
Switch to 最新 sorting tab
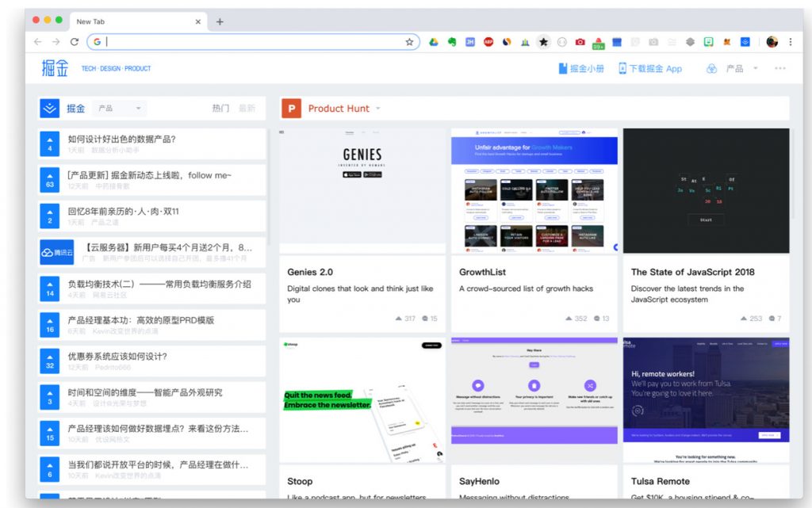(x=247, y=108)
